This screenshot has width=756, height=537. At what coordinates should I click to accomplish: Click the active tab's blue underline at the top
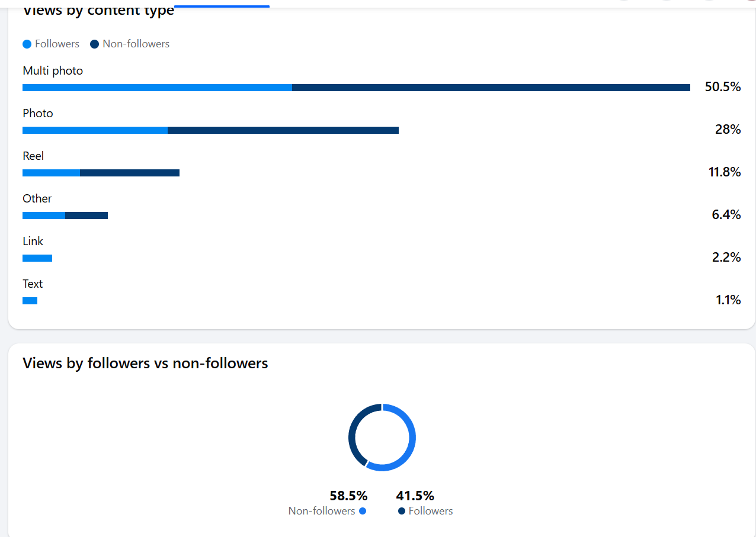[222, 6]
